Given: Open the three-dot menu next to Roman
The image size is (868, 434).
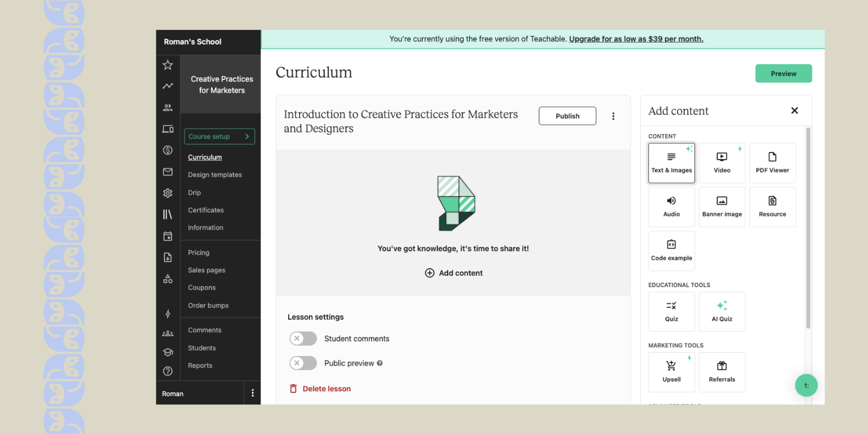Looking at the screenshot, I should 252,393.
